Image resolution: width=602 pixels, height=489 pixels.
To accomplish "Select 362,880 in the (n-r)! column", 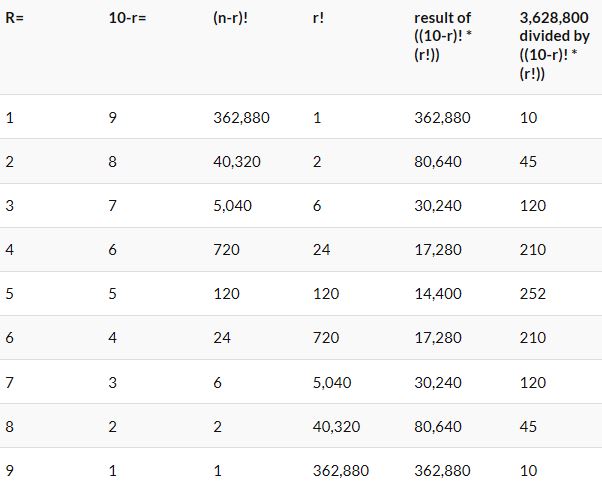I will tap(242, 118).
